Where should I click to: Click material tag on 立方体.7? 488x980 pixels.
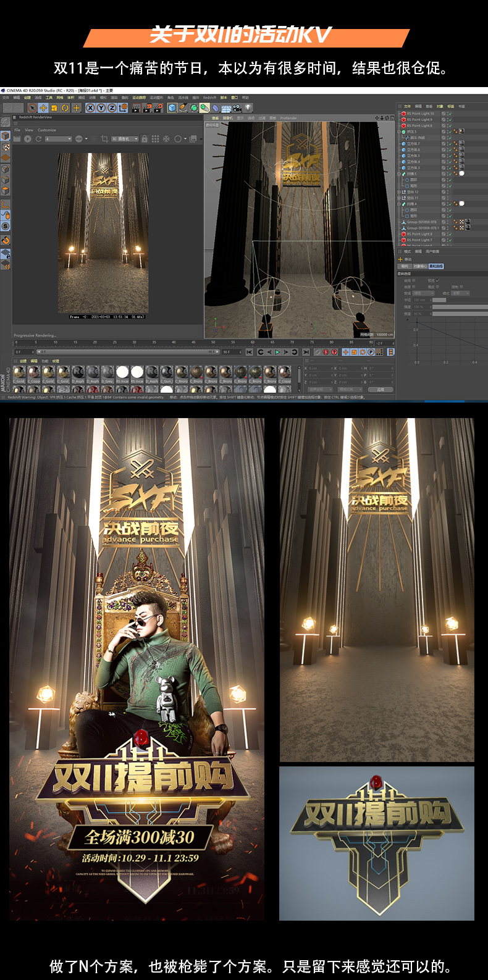click(x=461, y=143)
